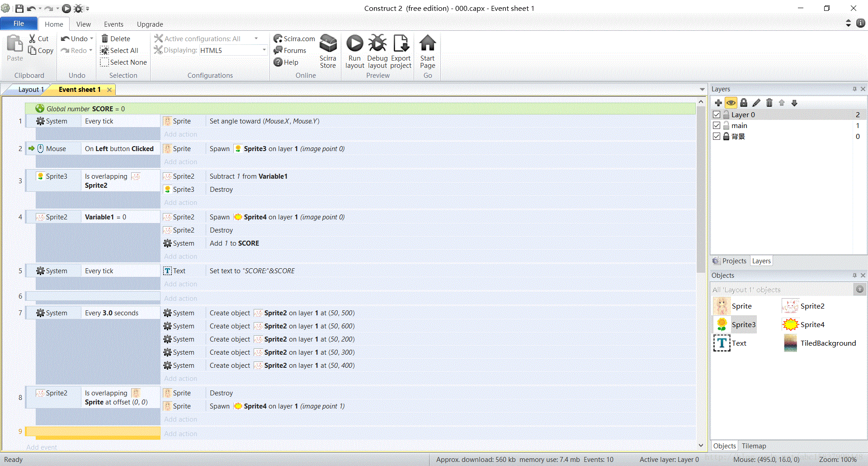This screenshot has width=868, height=466.
Task: Open the File menu
Action: [19, 24]
